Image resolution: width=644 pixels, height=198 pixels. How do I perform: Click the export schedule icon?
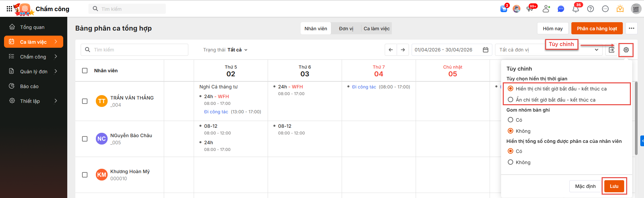(x=611, y=50)
